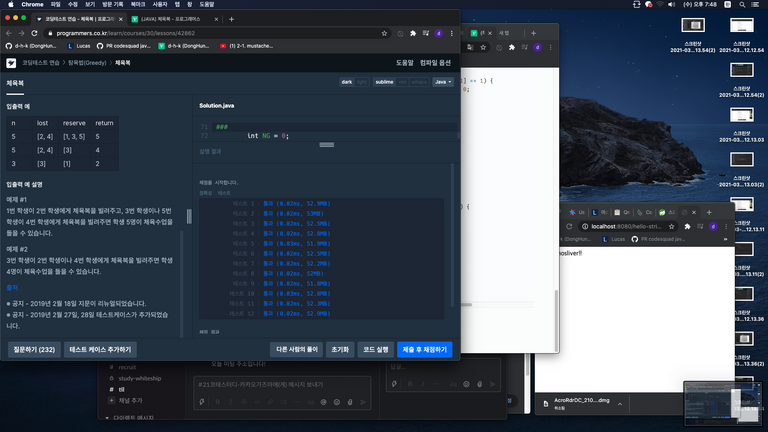Image resolution: width=768 pixels, height=432 pixels.
Task: Click the send arrow in Slack message composer
Action: pyautogui.click(x=363, y=402)
